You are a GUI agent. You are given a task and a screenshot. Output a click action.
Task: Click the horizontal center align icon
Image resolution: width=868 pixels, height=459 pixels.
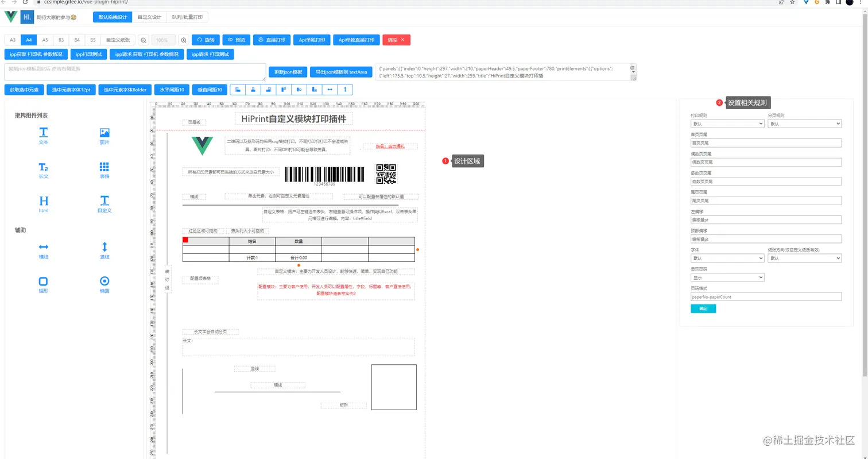(x=253, y=90)
